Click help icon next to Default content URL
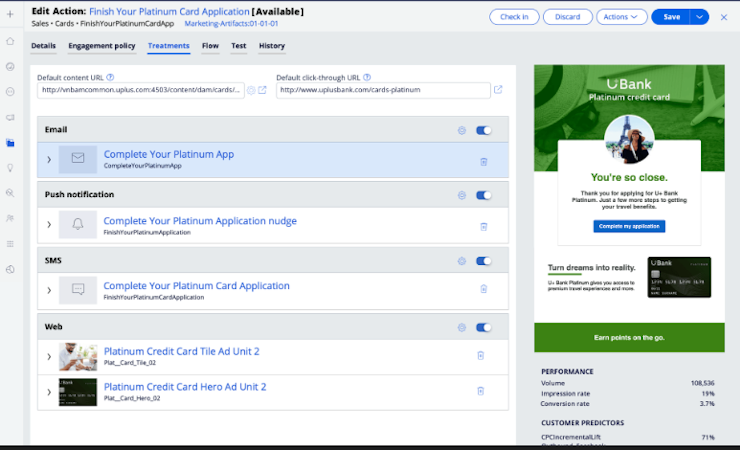Screen dimensions: 740x450 point(110,77)
